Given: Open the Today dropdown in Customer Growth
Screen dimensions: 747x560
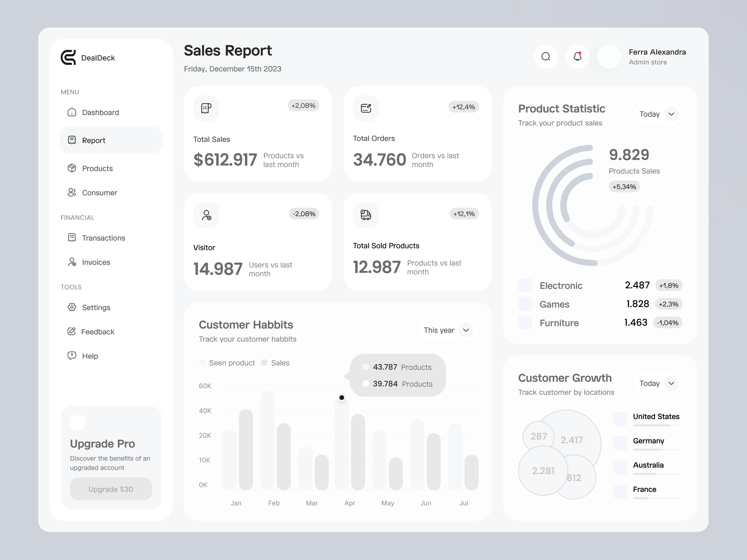Looking at the screenshot, I should (658, 383).
